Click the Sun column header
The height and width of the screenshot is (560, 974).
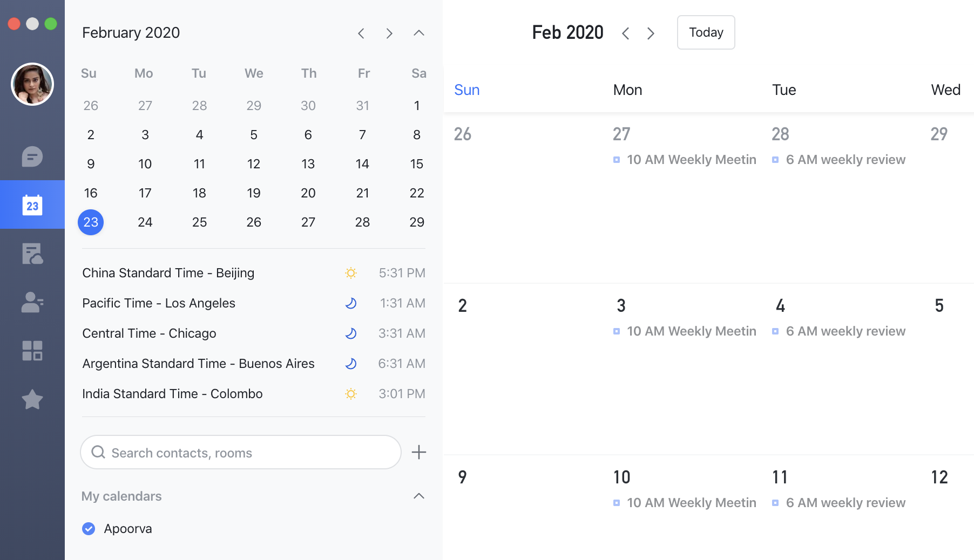pos(467,90)
